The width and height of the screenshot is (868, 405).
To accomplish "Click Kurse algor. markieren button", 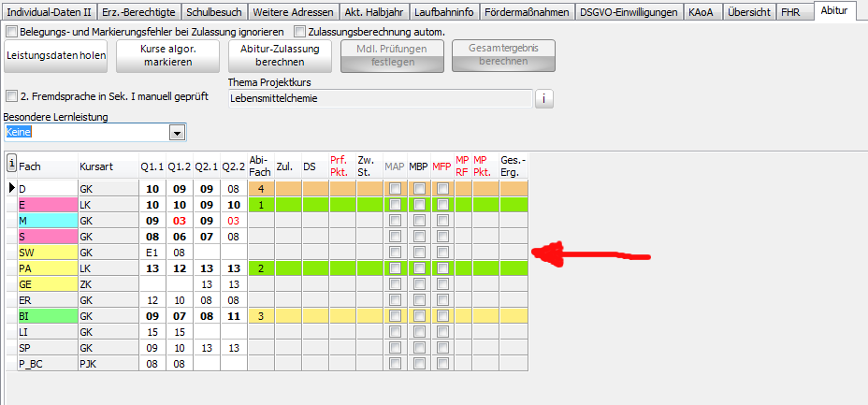I will coord(167,56).
